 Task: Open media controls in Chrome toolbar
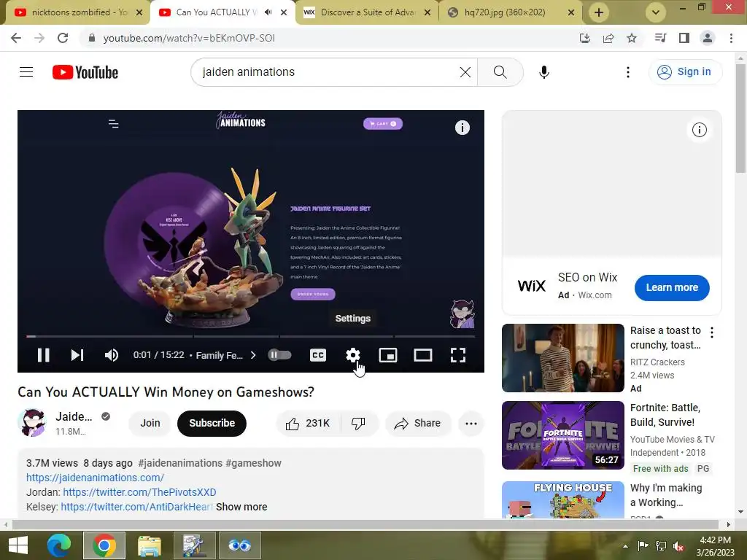(660, 38)
